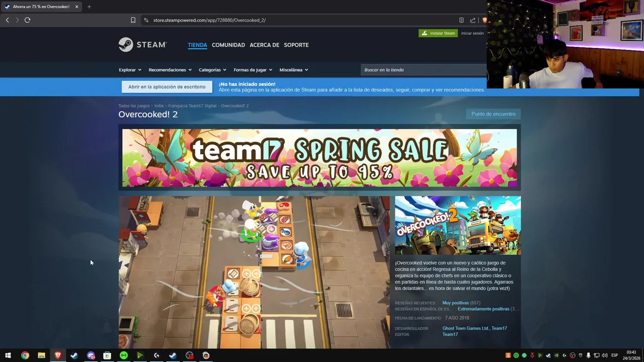Screen dimensions: 644x362
Task: Open Logitech G Hub from the taskbar
Action: [x=156, y=355]
